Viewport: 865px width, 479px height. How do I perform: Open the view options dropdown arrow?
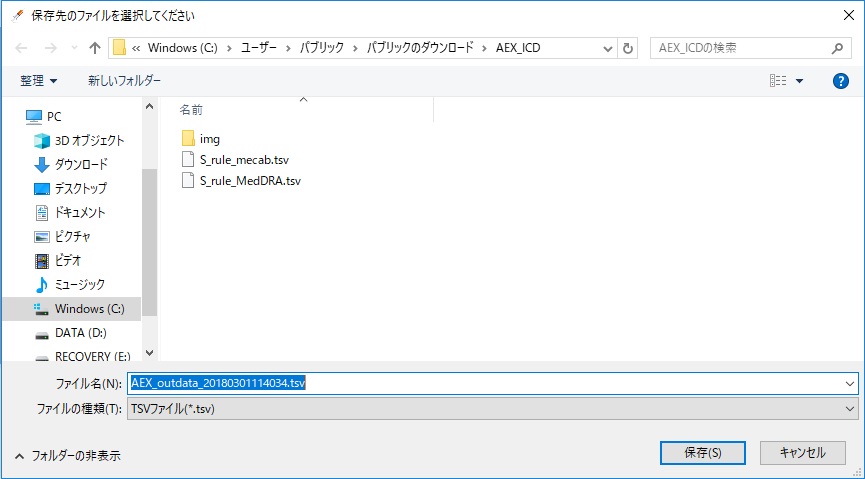799,81
